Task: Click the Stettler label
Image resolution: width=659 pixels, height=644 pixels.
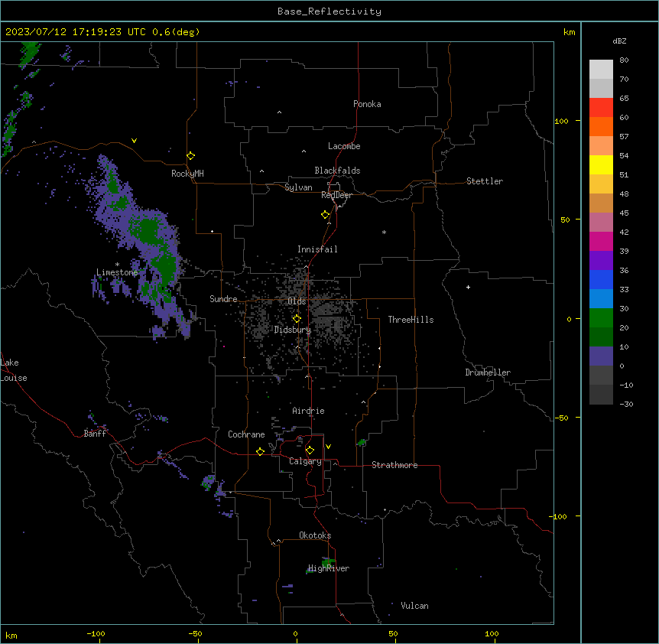Action: 485,181
